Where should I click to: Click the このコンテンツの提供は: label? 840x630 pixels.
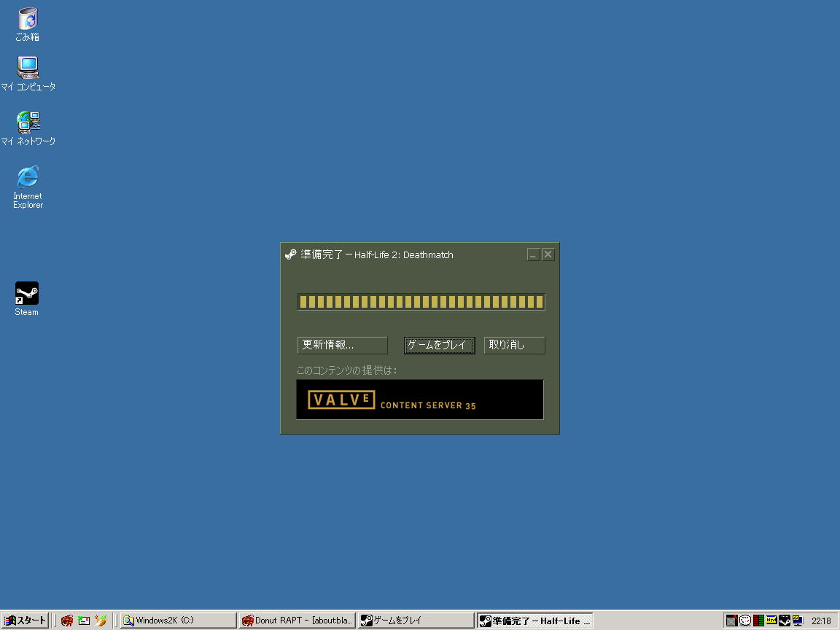coord(346,370)
